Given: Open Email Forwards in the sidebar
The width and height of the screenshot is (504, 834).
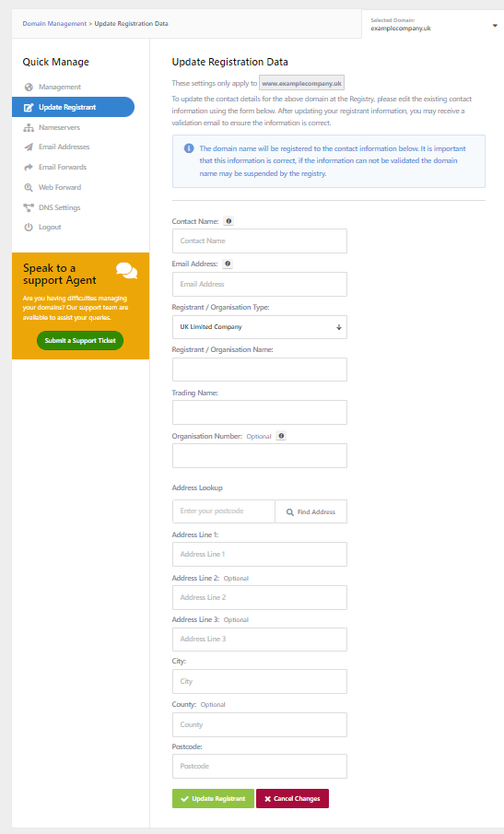Looking at the screenshot, I should [x=63, y=167].
